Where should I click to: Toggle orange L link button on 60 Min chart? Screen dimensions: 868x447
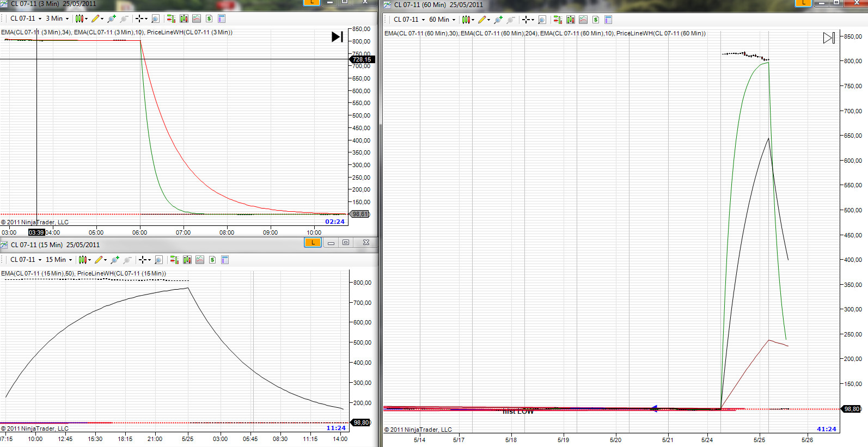[x=803, y=3]
